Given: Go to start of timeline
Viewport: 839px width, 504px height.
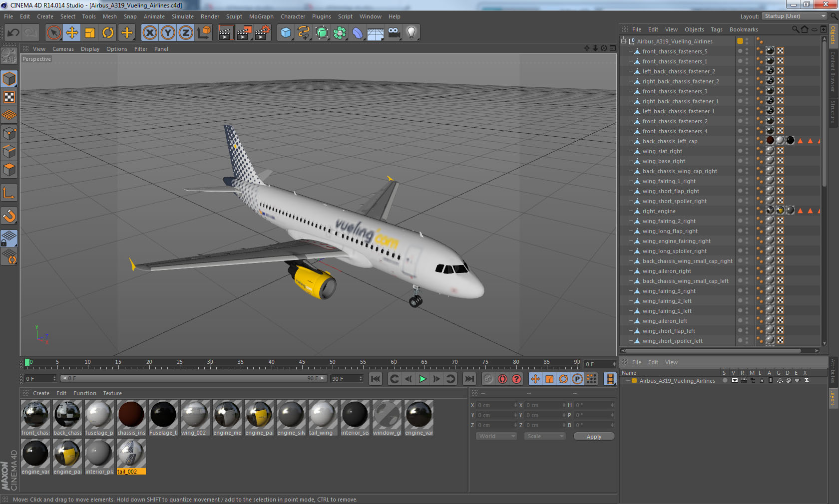Looking at the screenshot, I should coord(375,379).
